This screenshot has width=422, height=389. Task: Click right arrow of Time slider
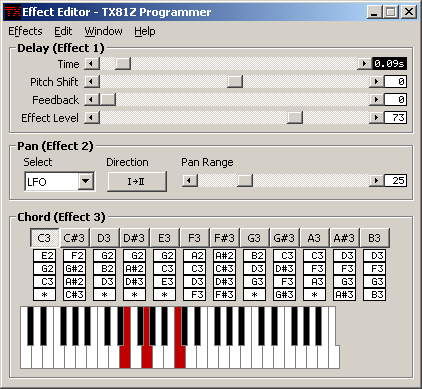[x=364, y=64]
